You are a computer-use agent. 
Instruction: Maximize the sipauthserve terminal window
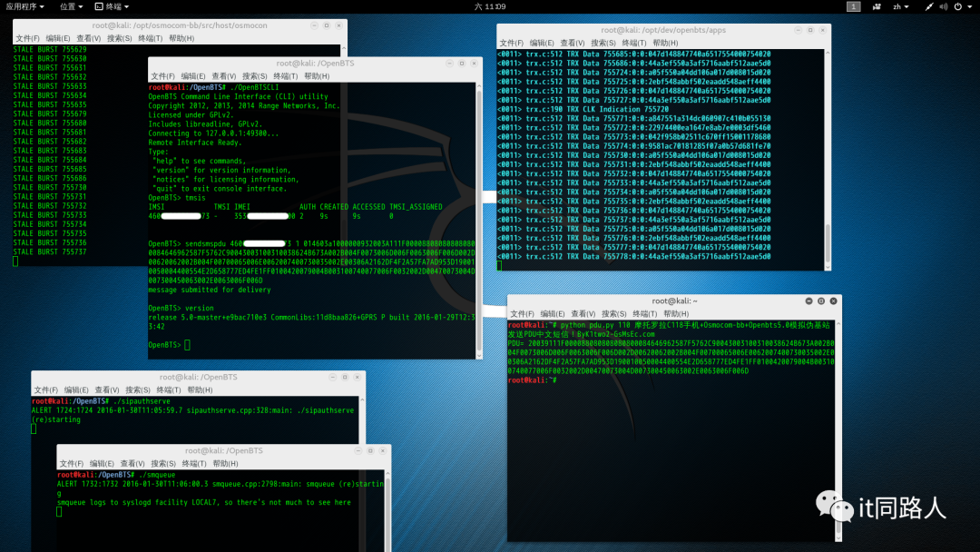345,377
